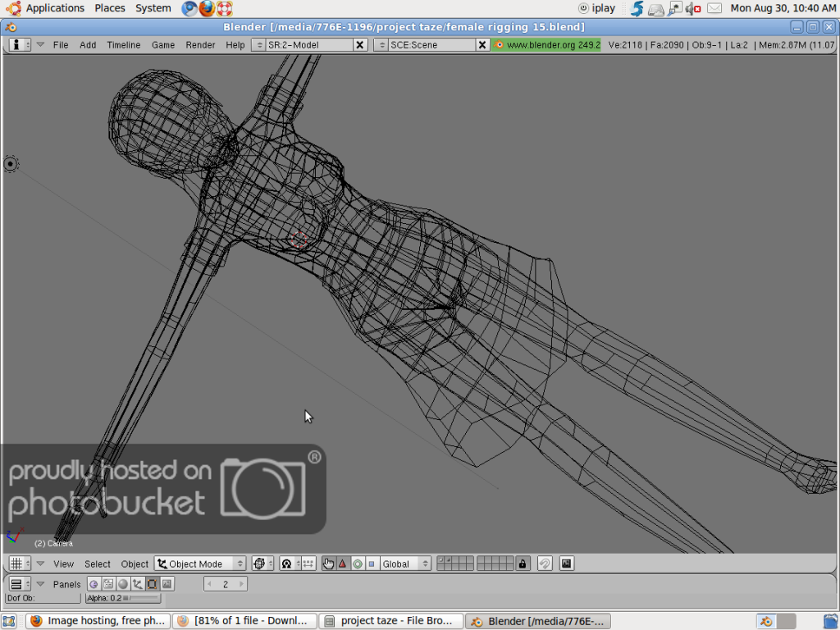The height and width of the screenshot is (630, 840).
Task: Click the SCE:Scene name field
Action: pyautogui.click(x=431, y=45)
